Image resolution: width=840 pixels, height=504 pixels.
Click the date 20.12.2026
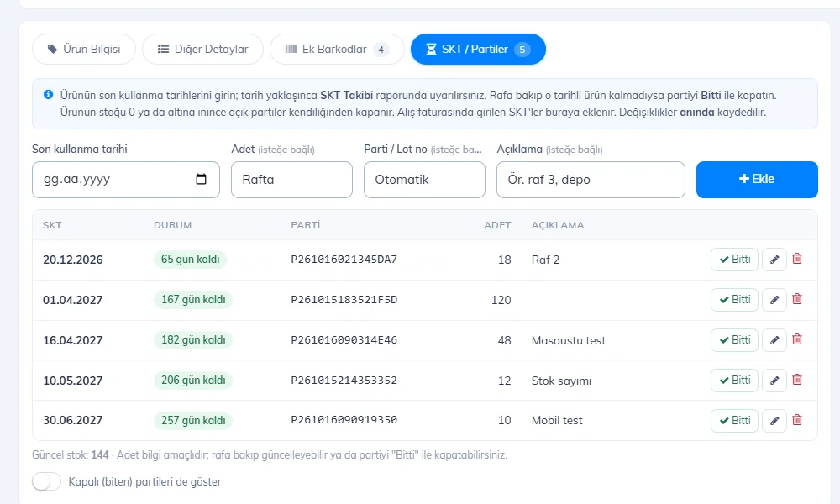coord(73,260)
